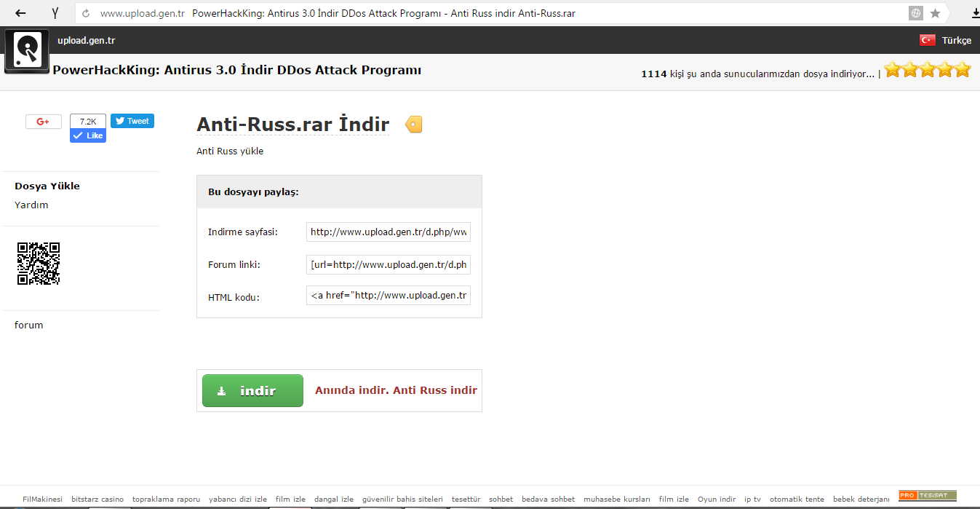Click the Turkish flag icon
The height and width of the screenshot is (509, 980).
click(928, 41)
